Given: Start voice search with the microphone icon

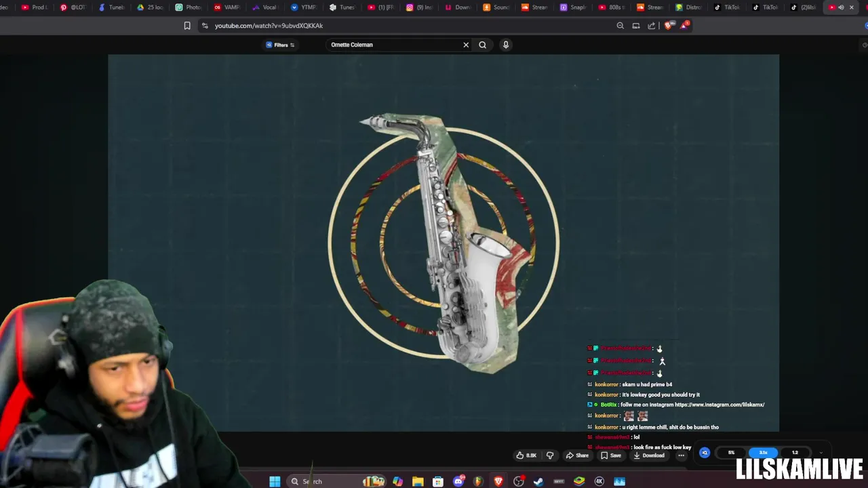Looking at the screenshot, I should pos(505,45).
